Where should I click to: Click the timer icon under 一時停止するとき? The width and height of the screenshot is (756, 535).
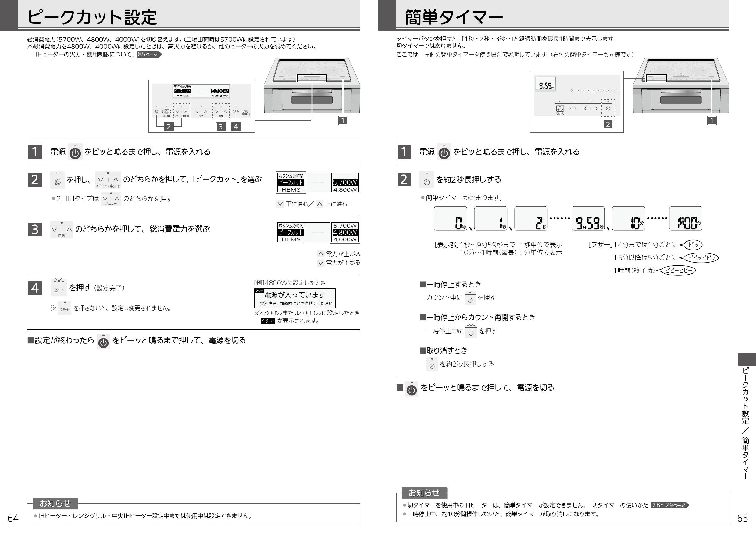pos(470,298)
